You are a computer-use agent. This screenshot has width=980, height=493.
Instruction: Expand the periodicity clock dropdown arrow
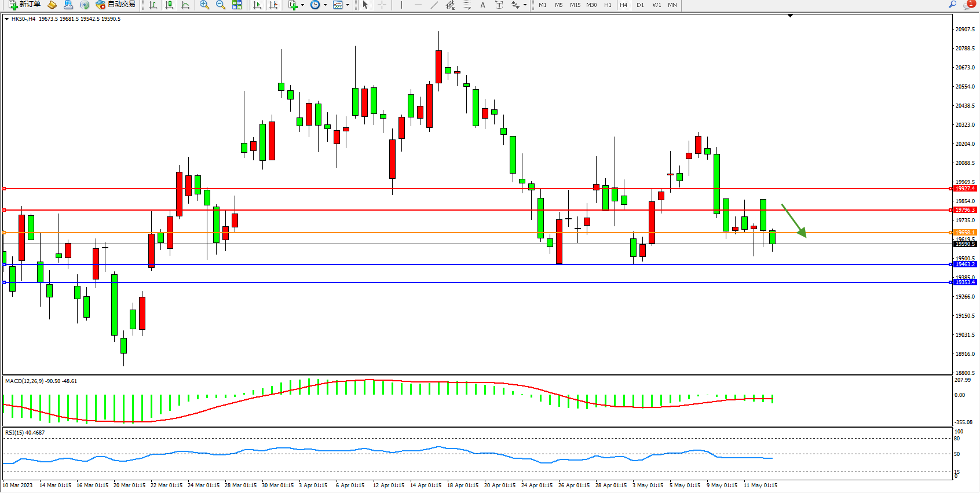click(325, 5)
